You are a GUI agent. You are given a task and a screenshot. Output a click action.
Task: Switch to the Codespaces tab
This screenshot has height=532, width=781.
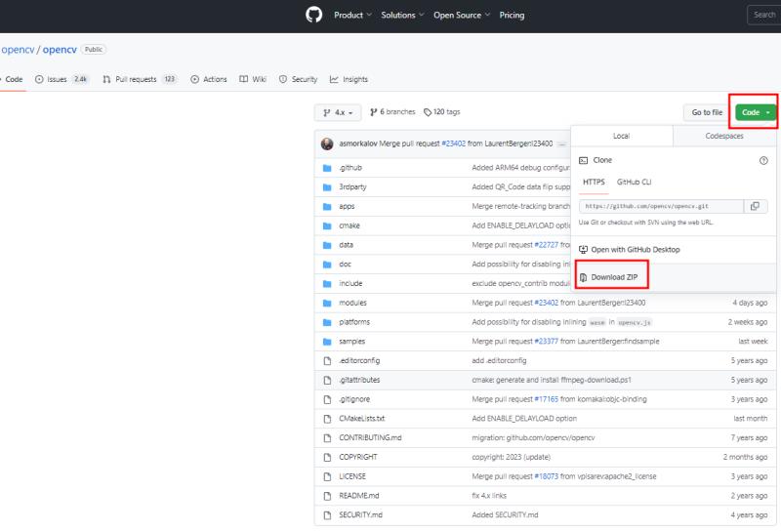[x=723, y=136]
